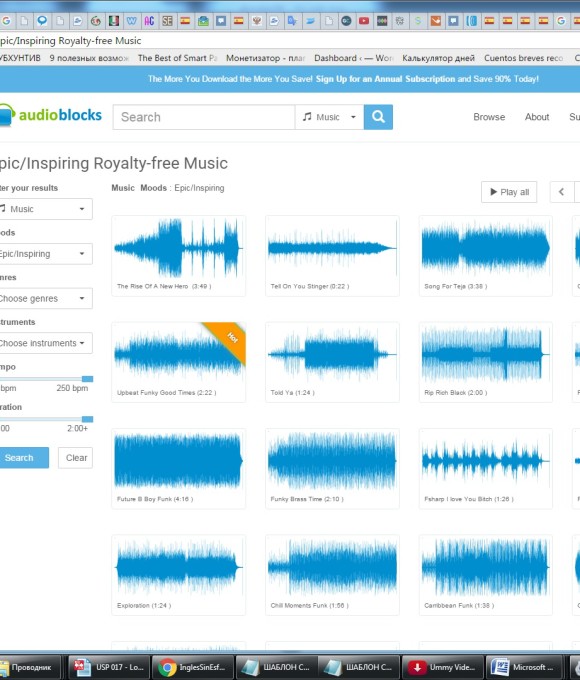Open the green S icon browser tab

click(x=418, y=20)
